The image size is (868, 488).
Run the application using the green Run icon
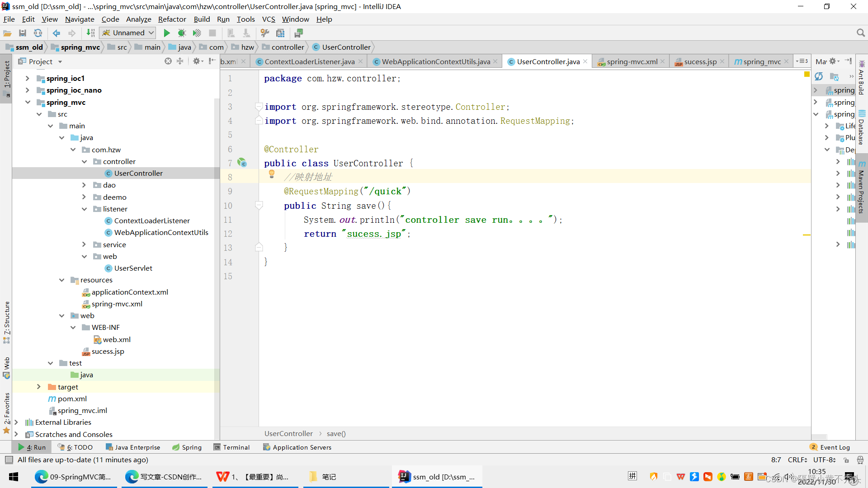click(x=167, y=33)
